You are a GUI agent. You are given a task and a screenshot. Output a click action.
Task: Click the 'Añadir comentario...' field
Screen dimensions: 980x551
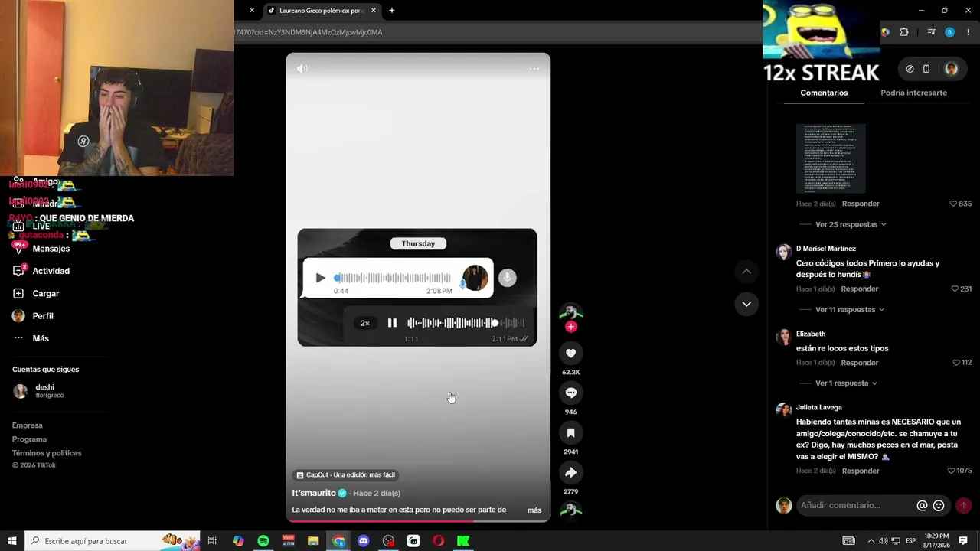point(856,505)
